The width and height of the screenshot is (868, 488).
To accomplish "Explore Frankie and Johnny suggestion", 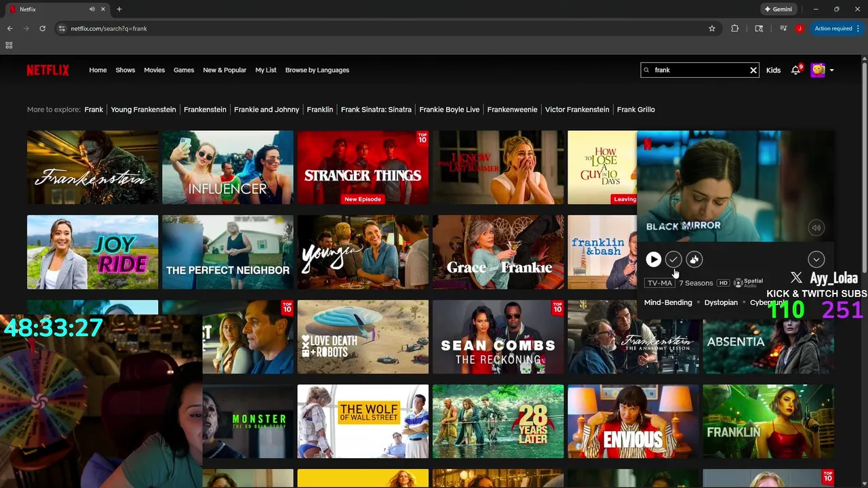I will (267, 109).
